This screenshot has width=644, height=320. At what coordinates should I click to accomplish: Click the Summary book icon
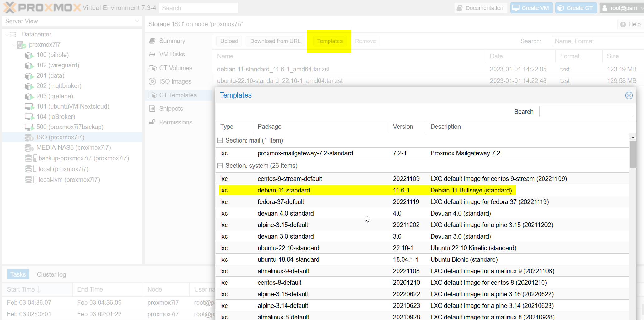(152, 41)
